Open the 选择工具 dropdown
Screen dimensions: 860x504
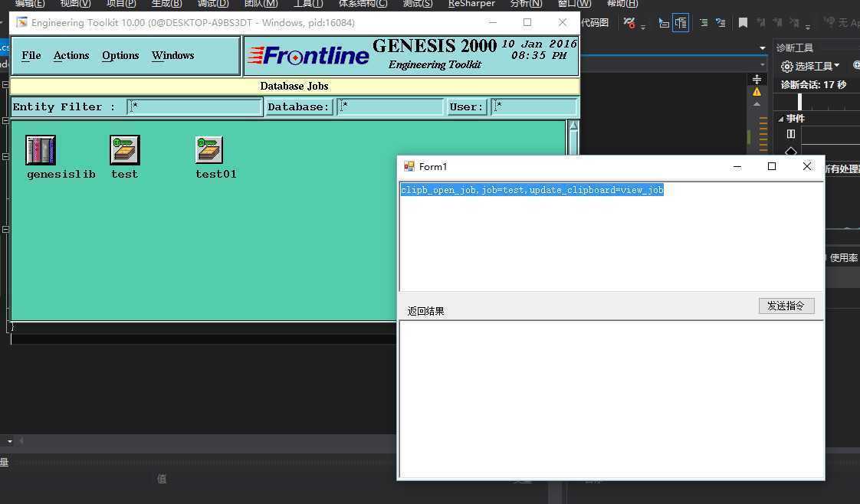click(836, 66)
